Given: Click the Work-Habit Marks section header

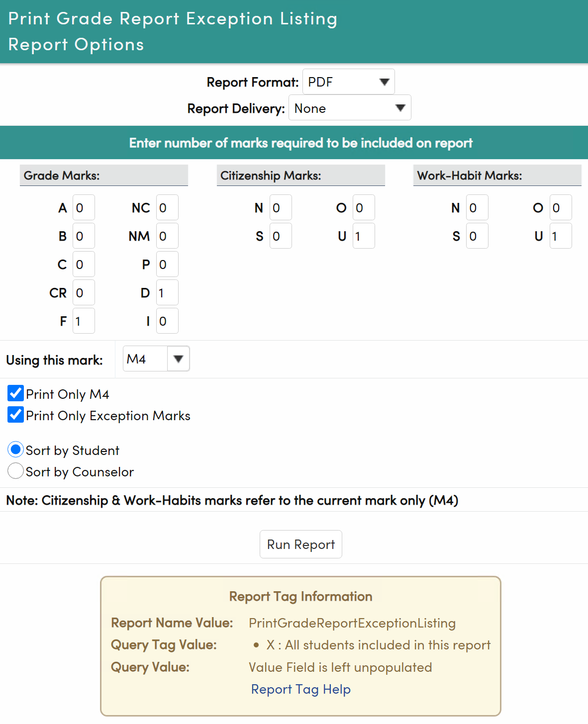Looking at the screenshot, I should [497, 175].
